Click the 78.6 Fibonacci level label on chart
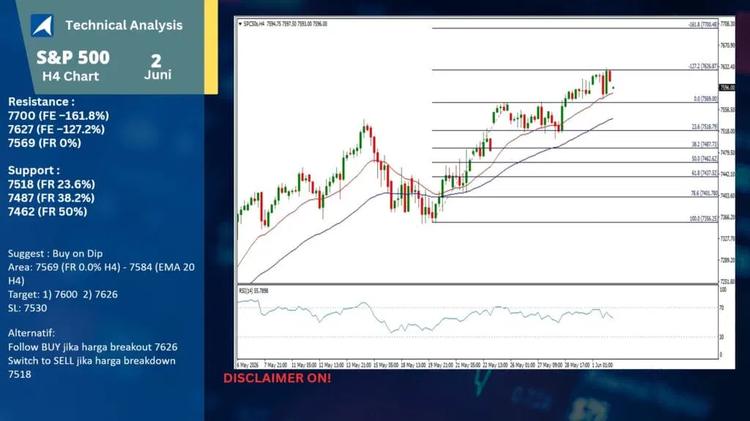The height and width of the screenshot is (421, 750). 705,193
